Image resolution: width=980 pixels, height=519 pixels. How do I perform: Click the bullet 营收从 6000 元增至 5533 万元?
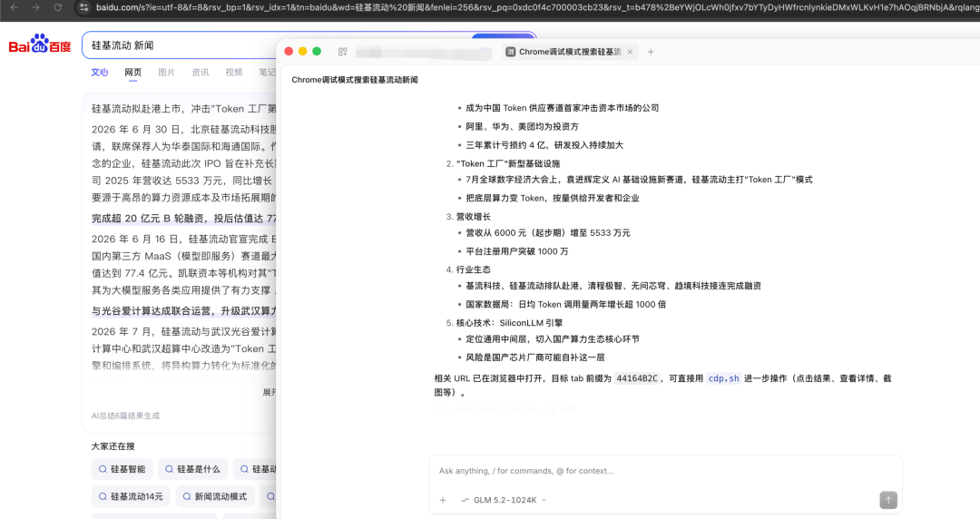pyautogui.click(x=547, y=232)
